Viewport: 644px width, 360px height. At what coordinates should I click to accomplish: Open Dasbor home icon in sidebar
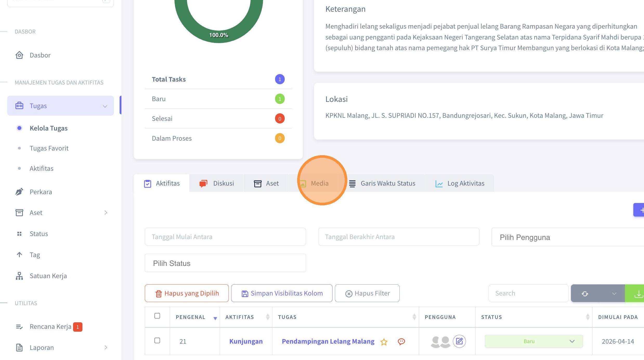pyautogui.click(x=19, y=55)
